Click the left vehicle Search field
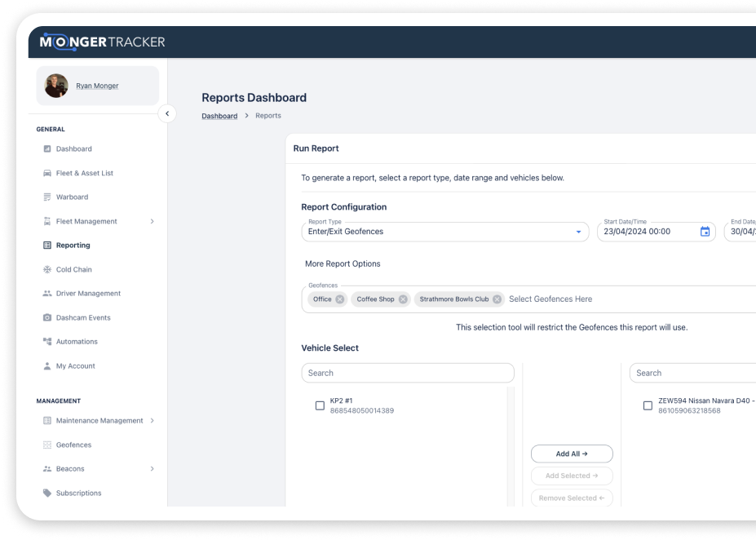 (408, 373)
